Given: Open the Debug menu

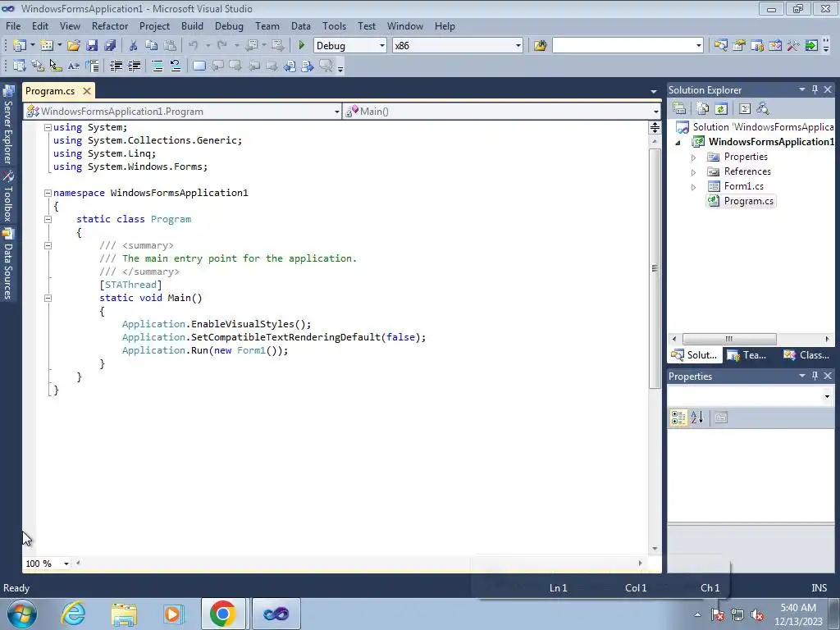Looking at the screenshot, I should click(229, 25).
